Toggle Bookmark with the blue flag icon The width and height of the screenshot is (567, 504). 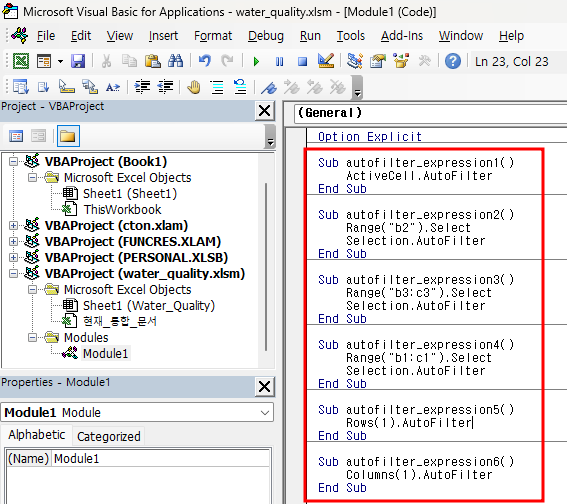269,87
